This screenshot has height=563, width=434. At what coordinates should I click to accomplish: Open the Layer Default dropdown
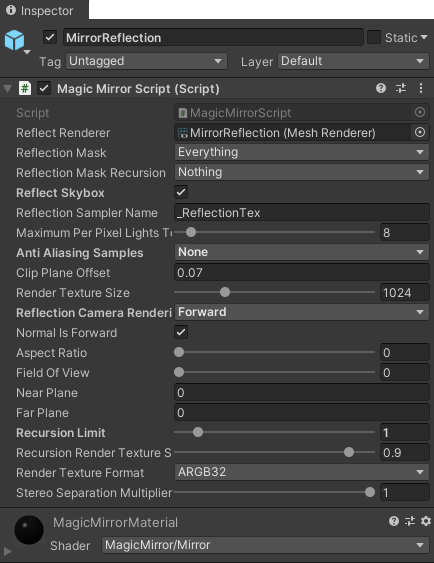click(x=353, y=61)
